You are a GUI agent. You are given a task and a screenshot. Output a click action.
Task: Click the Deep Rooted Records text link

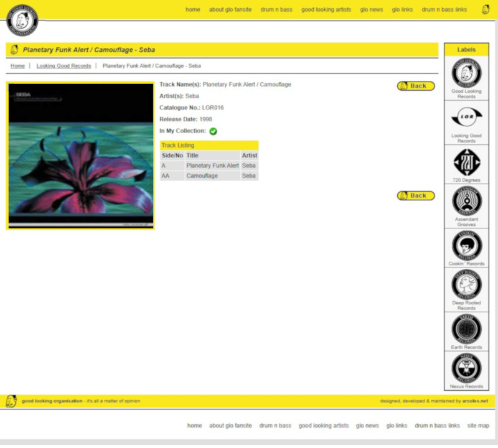466,305
